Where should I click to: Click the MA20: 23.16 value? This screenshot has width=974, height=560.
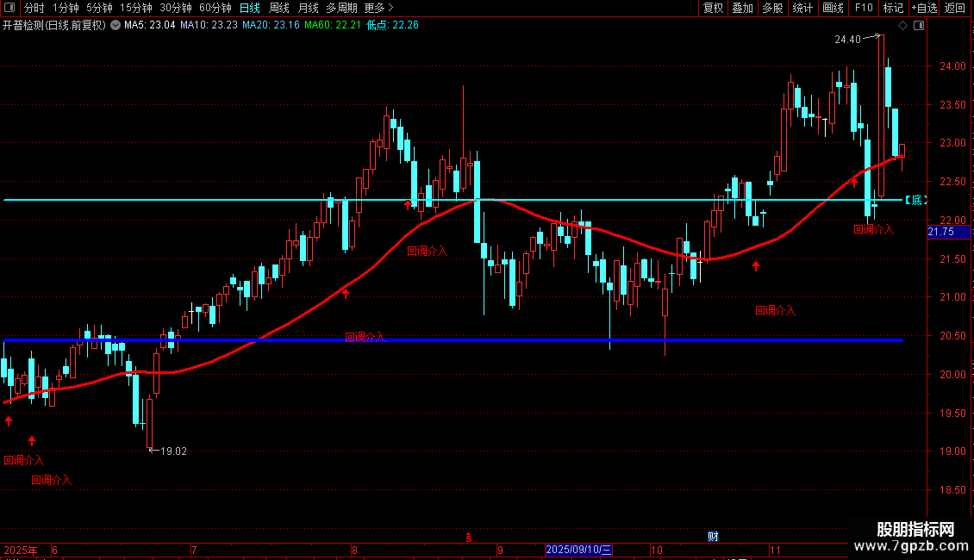coord(271,25)
